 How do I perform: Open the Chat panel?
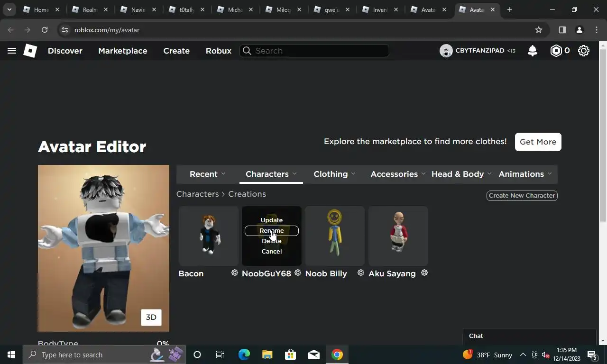coord(529,336)
